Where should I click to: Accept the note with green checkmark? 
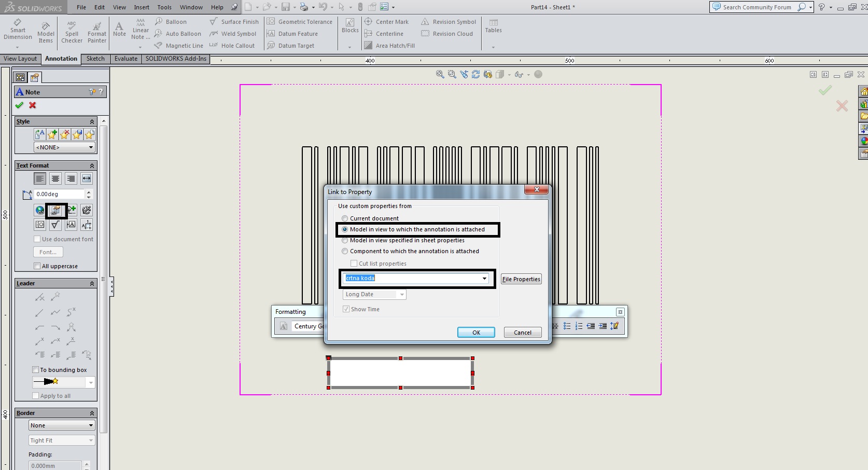tap(20, 105)
